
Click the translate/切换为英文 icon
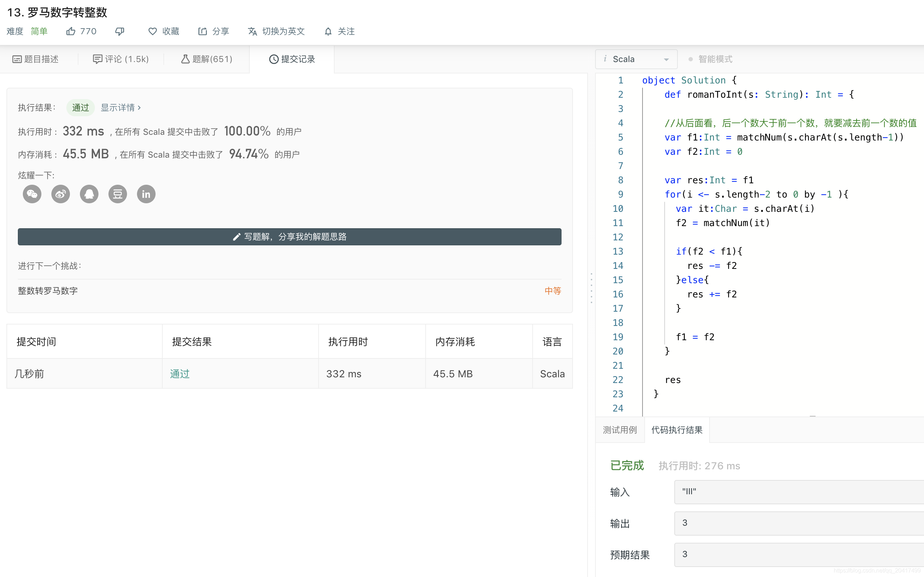coord(253,31)
